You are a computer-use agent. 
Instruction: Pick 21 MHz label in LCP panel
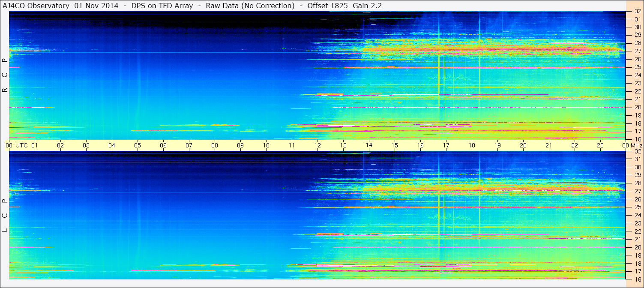click(637, 239)
